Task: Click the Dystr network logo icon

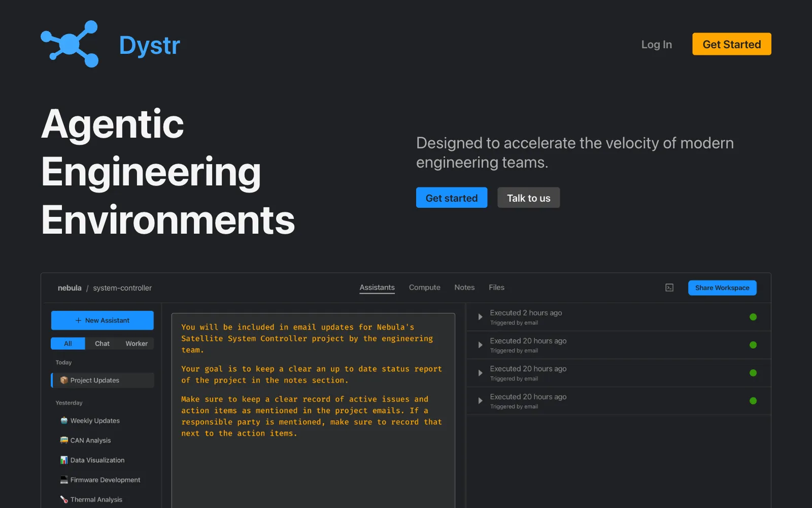Action: 70,44
